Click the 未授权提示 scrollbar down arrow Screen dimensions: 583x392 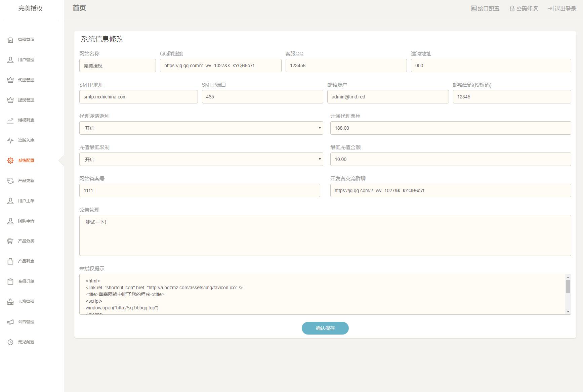(568, 311)
